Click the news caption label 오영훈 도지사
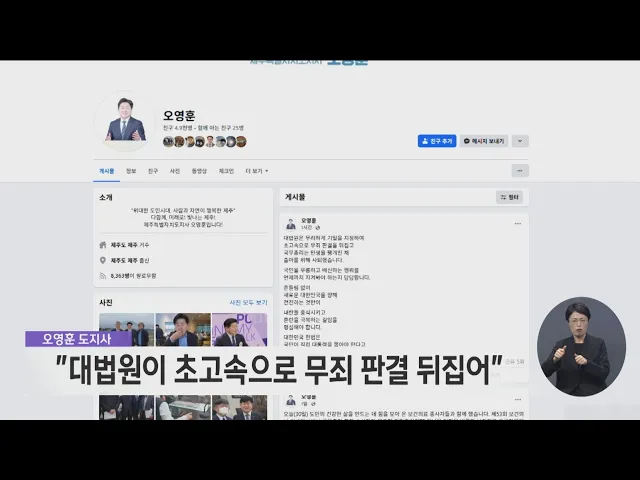 (x=76, y=339)
